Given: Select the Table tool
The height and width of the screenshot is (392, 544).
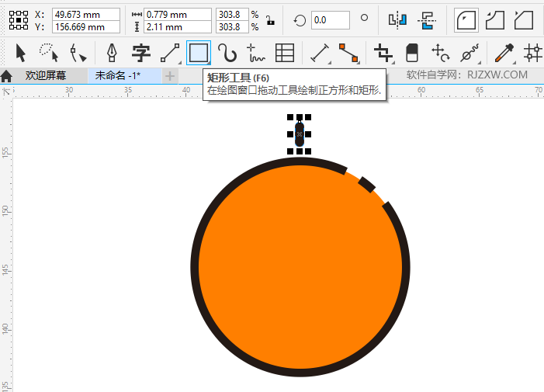Looking at the screenshot, I should [x=285, y=53].
